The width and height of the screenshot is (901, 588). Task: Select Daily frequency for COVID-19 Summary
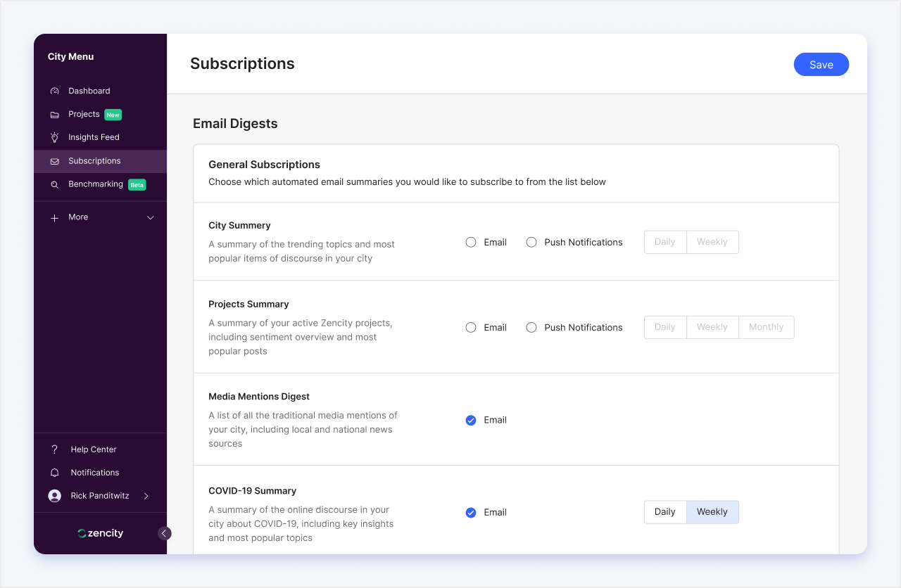click(x=664, y=512)
